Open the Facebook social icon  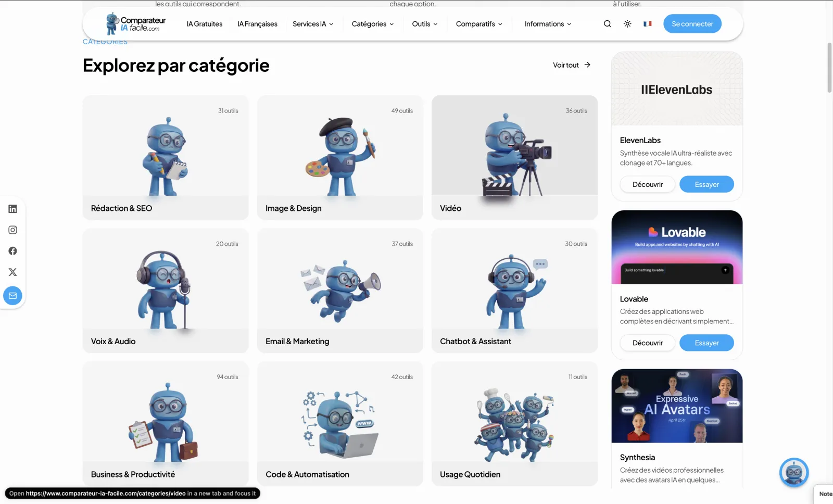click(13, 251)
